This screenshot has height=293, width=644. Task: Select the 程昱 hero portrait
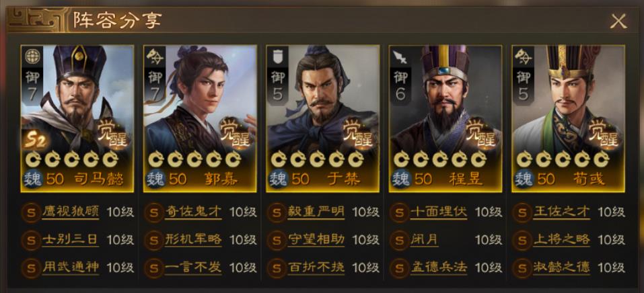pyautogui.click(x=445, y=118)
